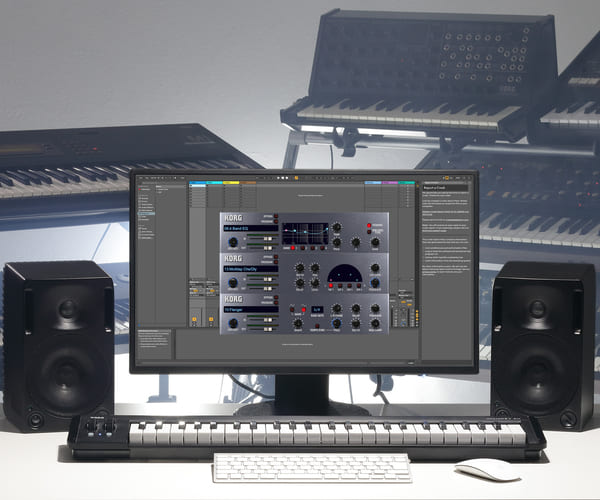The height and width of the screenshot is (500, 600).
Task: Click the Gain knob at the right of the 4 Band EQ
Action: point(375,242)
